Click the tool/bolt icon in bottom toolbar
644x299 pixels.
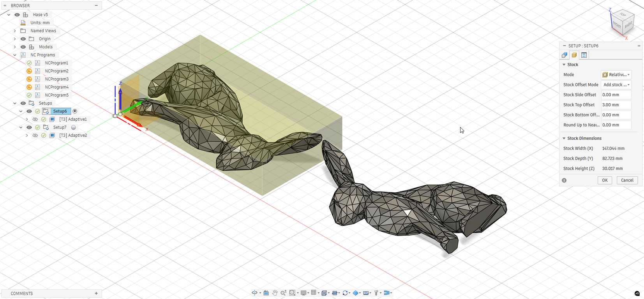[376, 293]
